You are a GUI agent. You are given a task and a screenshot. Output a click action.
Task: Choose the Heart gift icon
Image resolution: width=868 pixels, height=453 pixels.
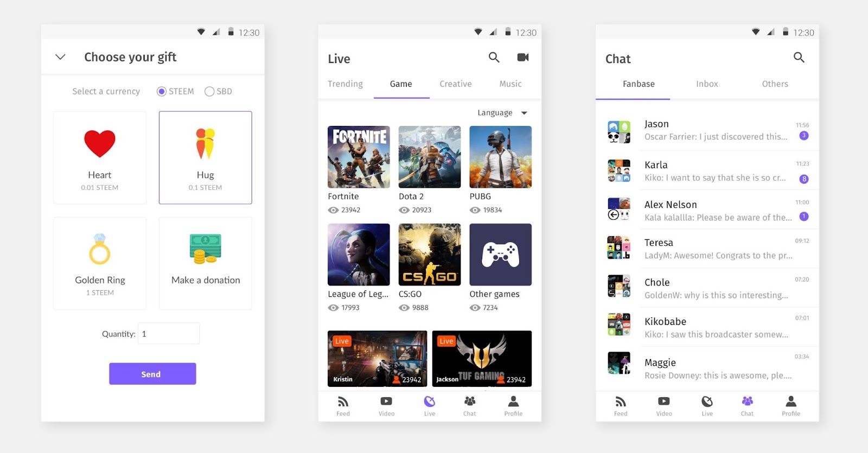pos(100,144)
